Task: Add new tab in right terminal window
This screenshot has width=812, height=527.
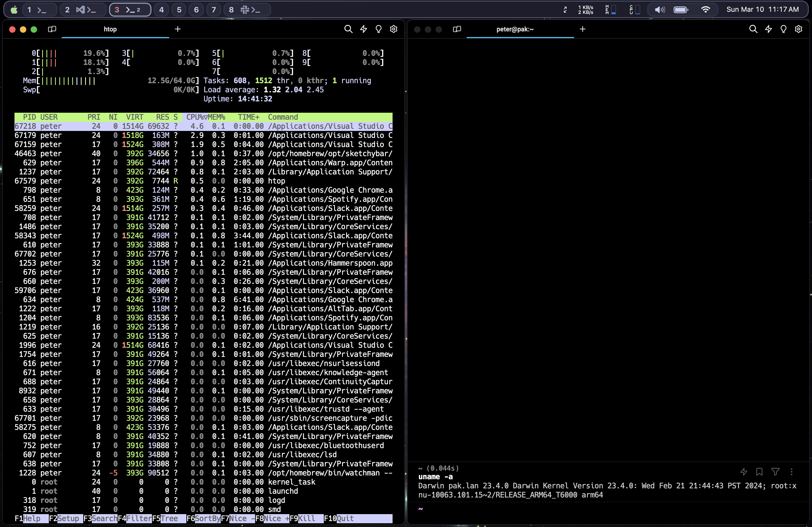Action: pyautogui.click(x=582, y=29)
